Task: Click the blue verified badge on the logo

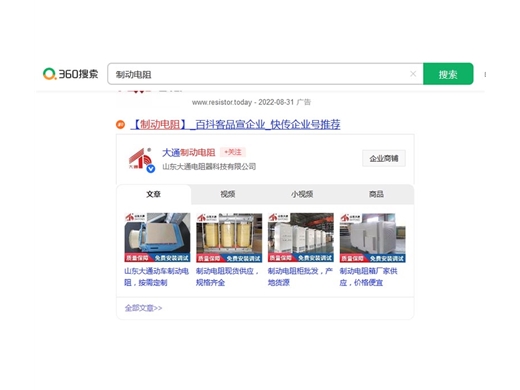Action: [151, 169]
